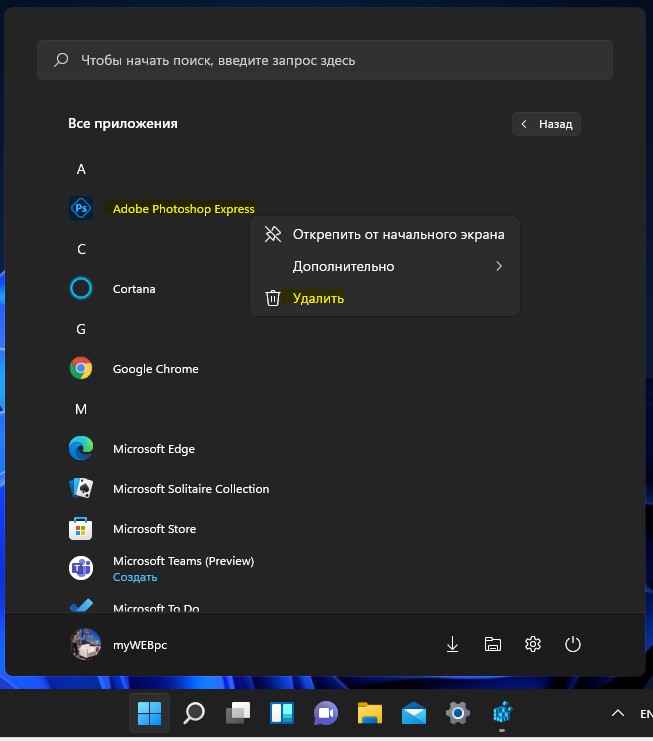This screenshot has height=741, width=653.
Task: Select the Microsoft Edge label
Action: [154, 449]
